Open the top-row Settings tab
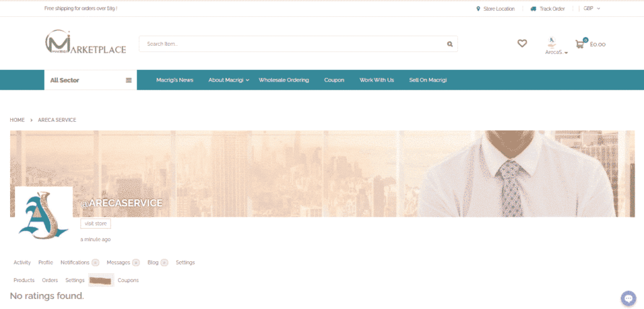Viewport: 644px width, 309px height. pos(186,263)
